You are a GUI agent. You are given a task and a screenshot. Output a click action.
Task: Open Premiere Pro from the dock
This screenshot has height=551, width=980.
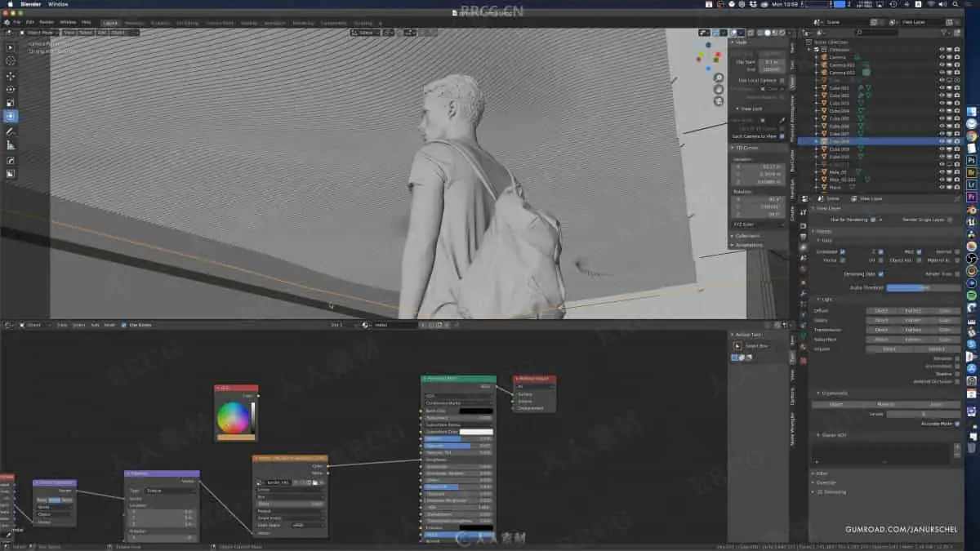click(x=972, y=197)
